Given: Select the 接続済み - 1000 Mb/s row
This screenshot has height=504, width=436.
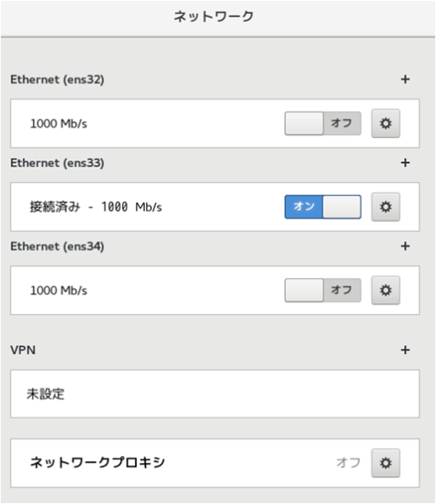Looking at the screenshot, I should [215, 207].
